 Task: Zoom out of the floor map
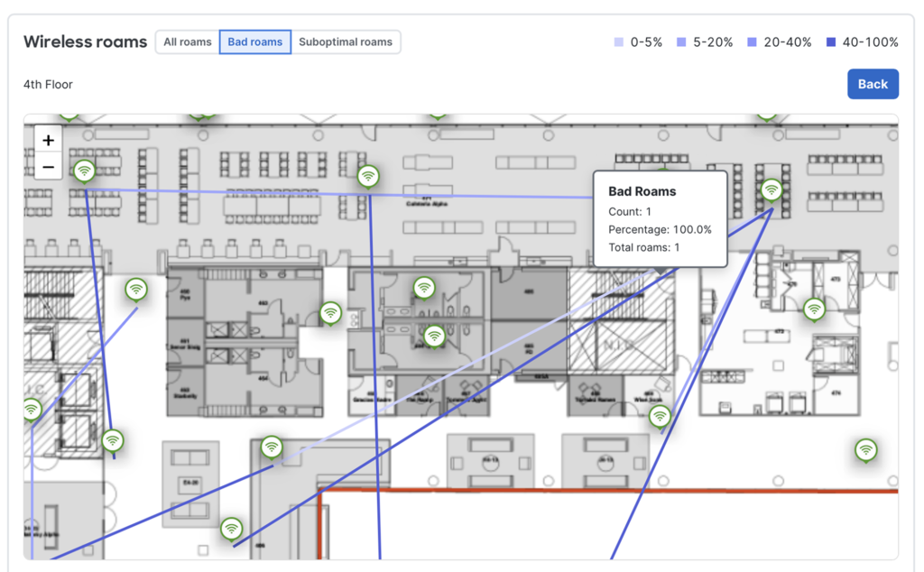tap(49, 167)
